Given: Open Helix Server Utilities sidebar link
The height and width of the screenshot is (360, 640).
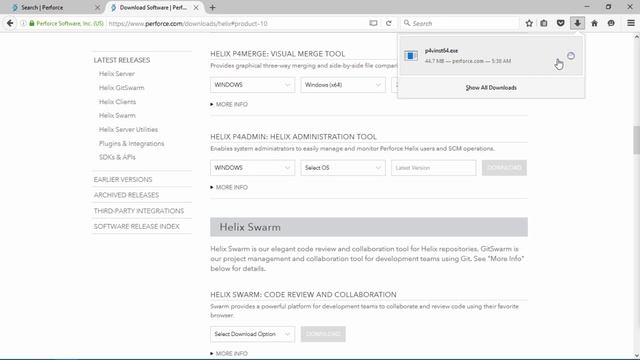Looking at the screenshot, I should point(128,129).
